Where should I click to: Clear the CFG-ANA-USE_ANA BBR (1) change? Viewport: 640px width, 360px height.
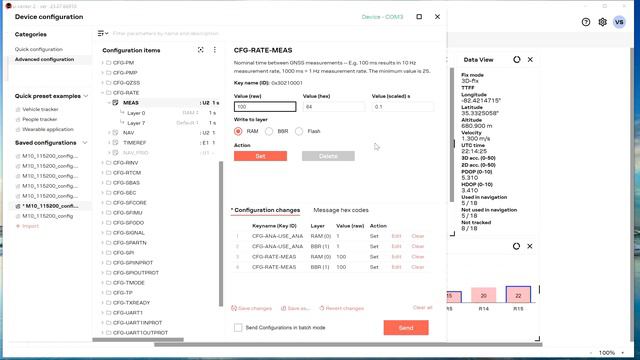[x=418, y=246]
